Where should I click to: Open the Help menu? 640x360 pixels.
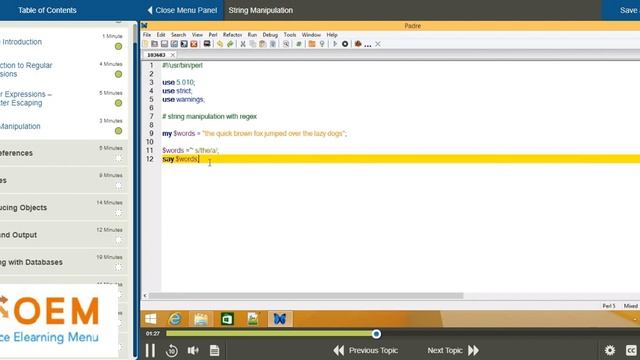332,35
